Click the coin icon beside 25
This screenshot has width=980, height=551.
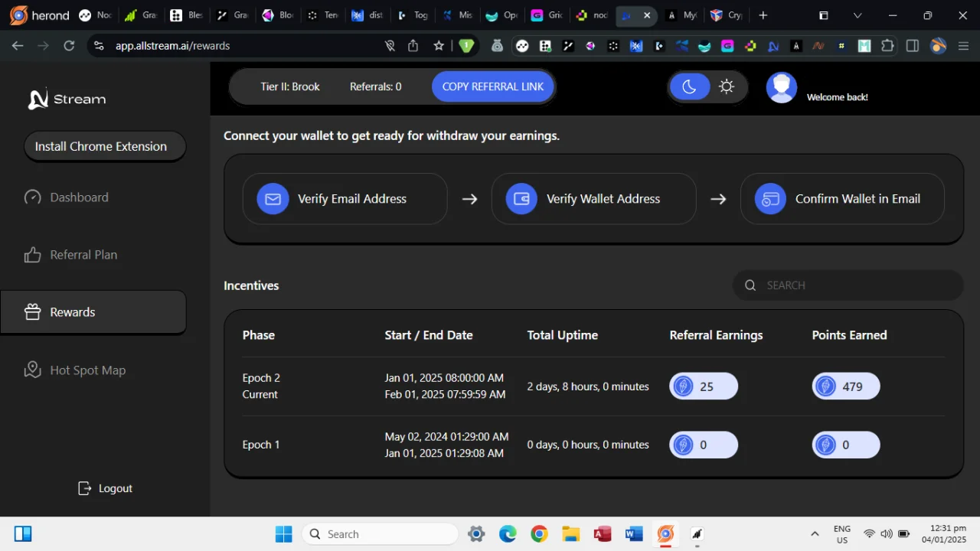(x=682, y=386)
